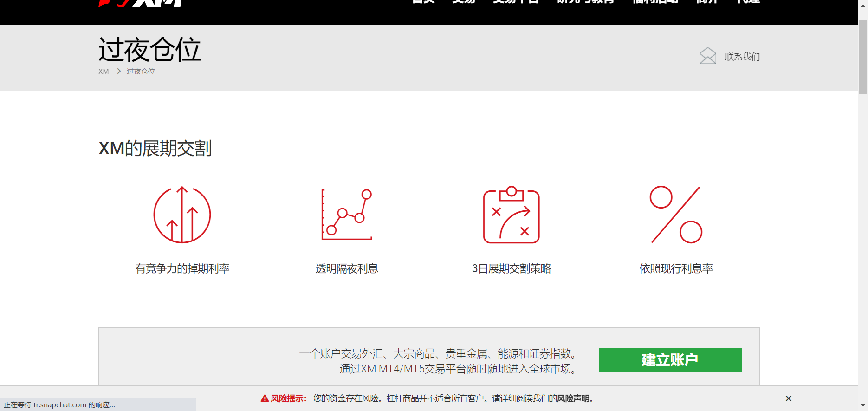Click the browser status text about tr.snapchat.com
Image resolution: width=868 pixels, height=411 pixels.
[x=59, y=405]
